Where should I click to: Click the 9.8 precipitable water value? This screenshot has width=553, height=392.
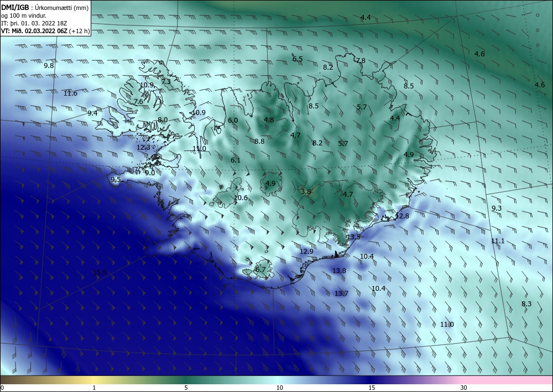49,66
